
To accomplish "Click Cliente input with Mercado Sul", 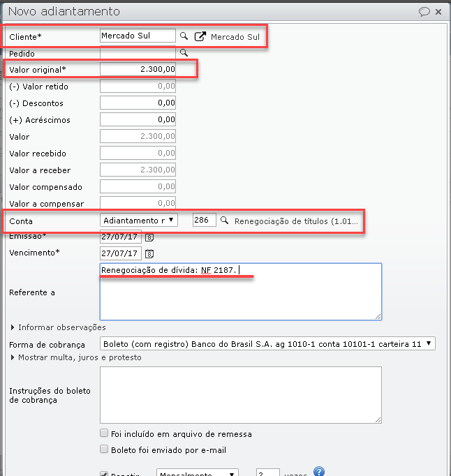I will pyautogui.click(x=138, y=36).
